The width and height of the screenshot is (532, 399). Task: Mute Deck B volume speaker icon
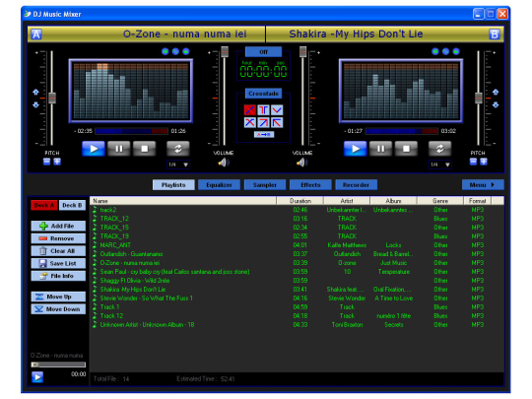301,163
